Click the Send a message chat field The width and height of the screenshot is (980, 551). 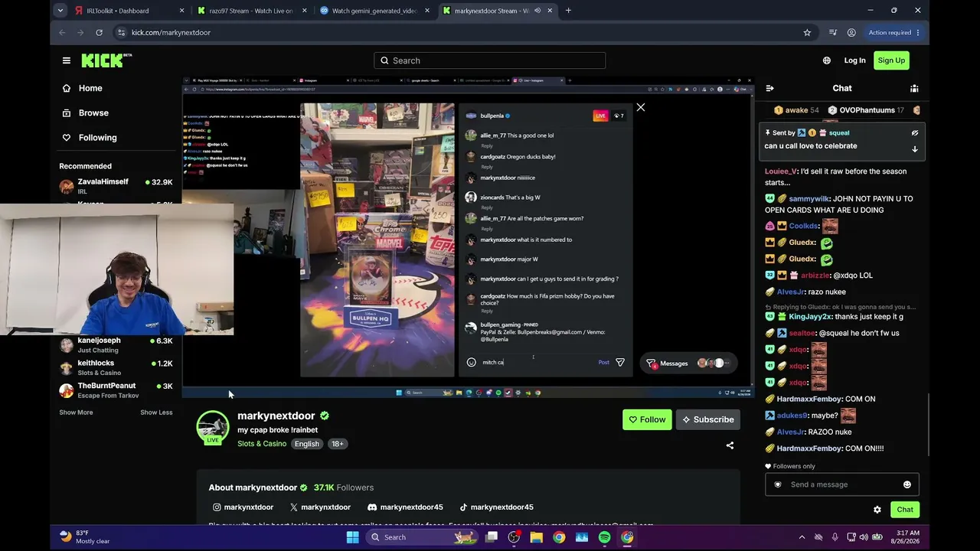pos(842,484)
